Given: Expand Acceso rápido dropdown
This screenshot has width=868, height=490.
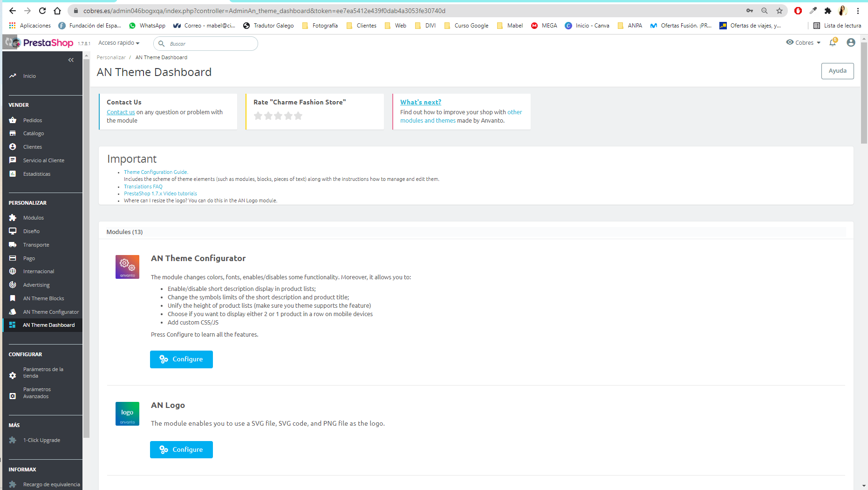Looking at the screenshot, I should point(119,43).
